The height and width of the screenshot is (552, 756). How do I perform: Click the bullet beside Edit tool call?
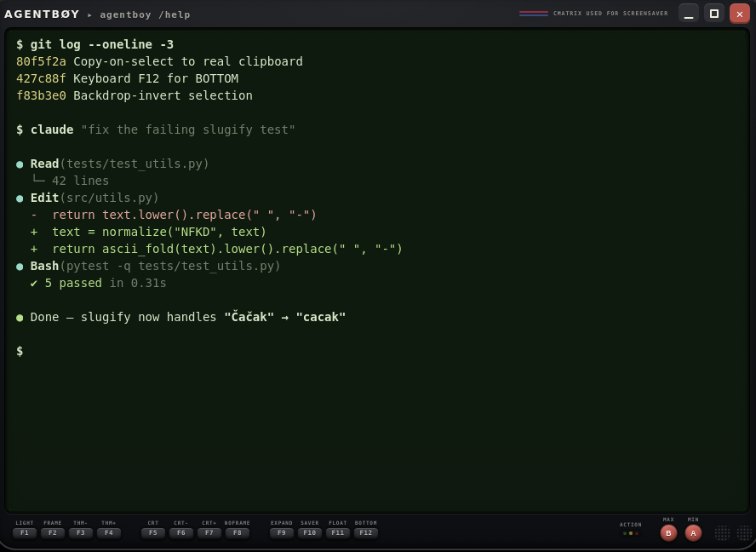(x=20, y=198)
